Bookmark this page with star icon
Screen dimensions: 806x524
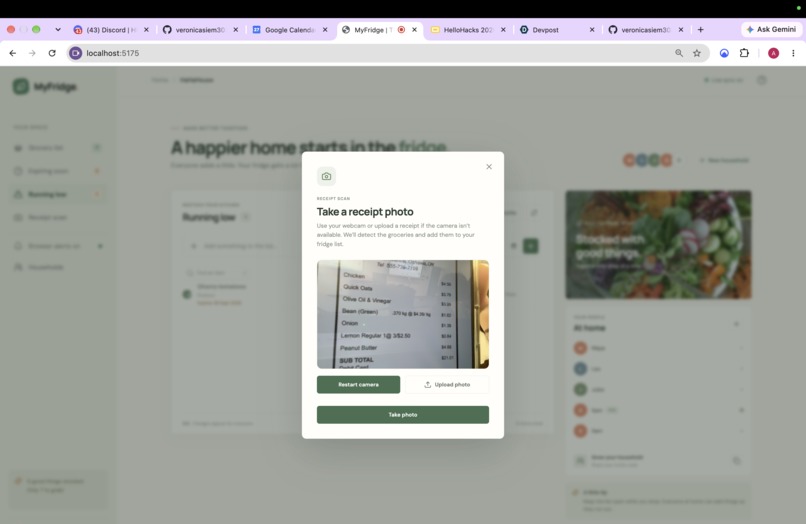point(697,53)
